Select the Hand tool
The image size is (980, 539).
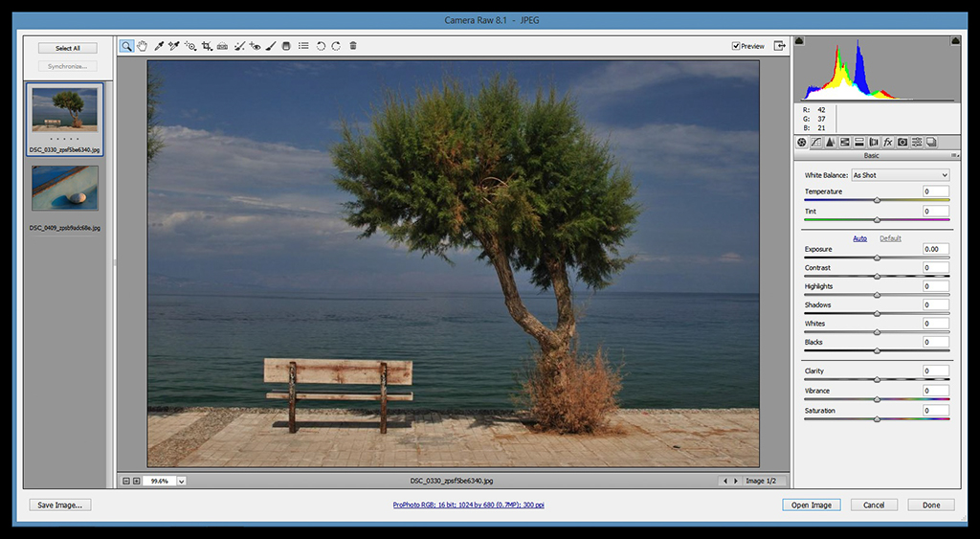coord(143,46)
